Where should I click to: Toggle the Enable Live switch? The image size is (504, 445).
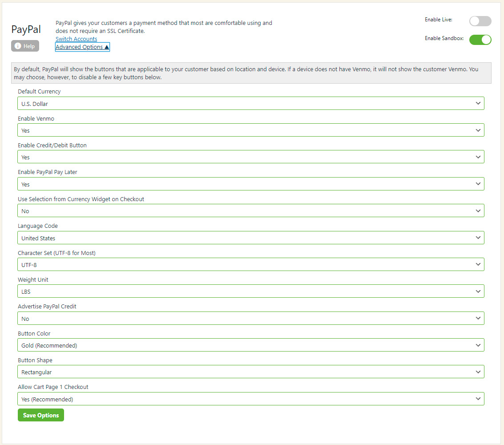click(480, 21)
